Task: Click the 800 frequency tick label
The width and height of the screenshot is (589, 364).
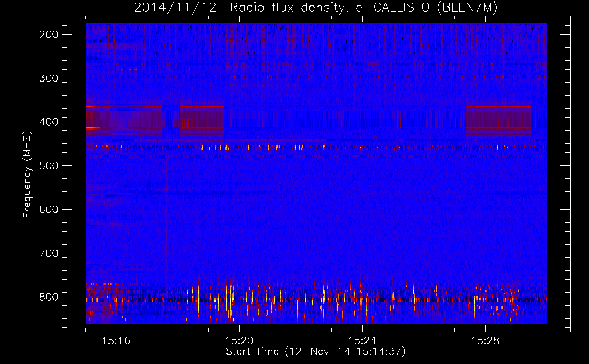Action: click(x=49, y=297)
